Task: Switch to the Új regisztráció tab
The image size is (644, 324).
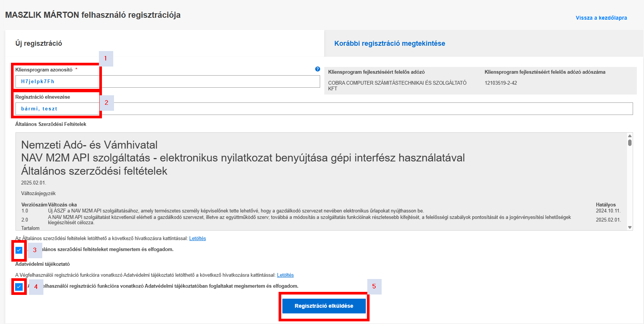Action: [x=39, y=43]
